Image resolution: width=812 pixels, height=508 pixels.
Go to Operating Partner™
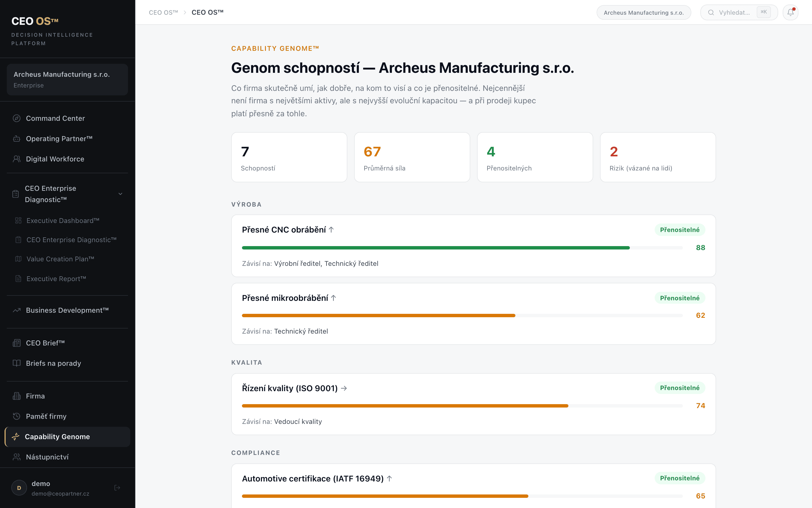click(67, 139)
